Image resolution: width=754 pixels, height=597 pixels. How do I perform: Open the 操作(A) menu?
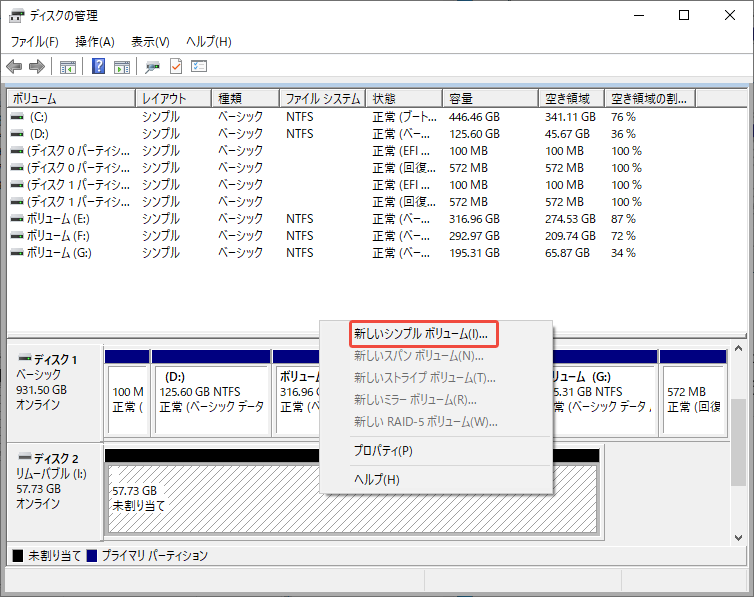[95, 42]
